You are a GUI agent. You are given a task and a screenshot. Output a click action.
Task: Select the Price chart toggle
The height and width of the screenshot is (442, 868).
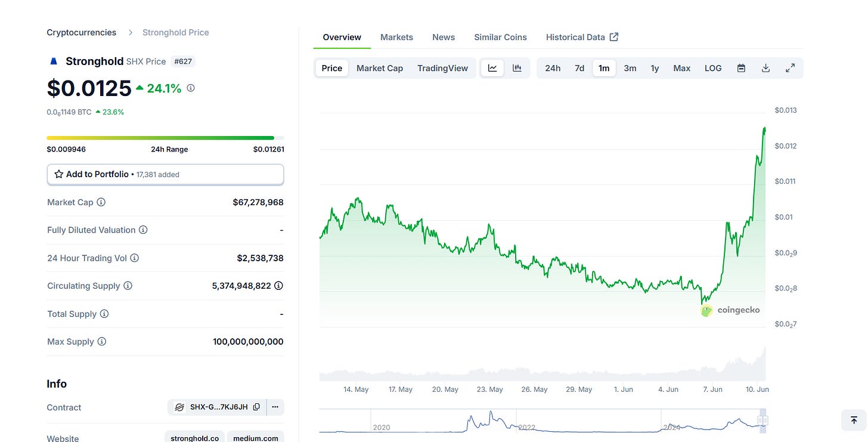(x=332, y=68)
